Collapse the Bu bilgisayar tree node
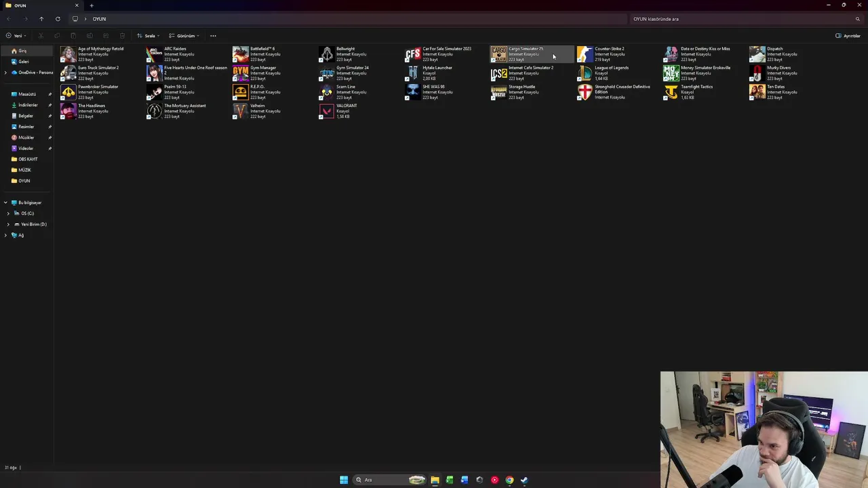 [x=5, y=203]
